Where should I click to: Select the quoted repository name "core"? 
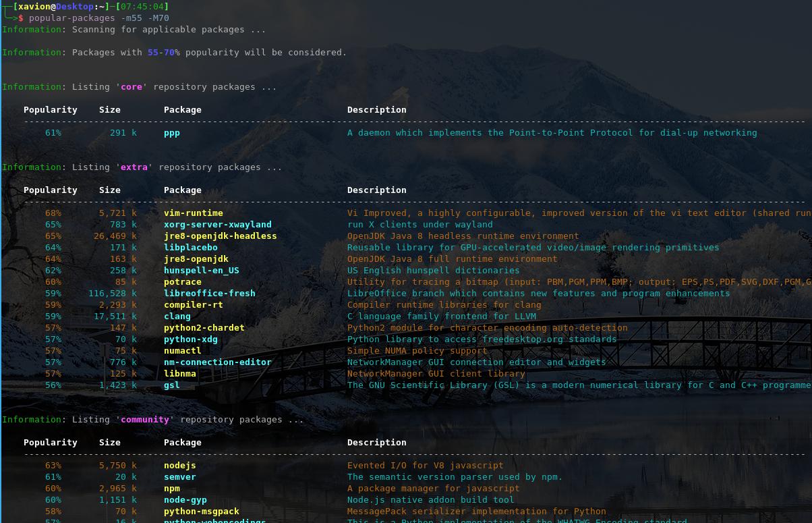pos(132,87)
